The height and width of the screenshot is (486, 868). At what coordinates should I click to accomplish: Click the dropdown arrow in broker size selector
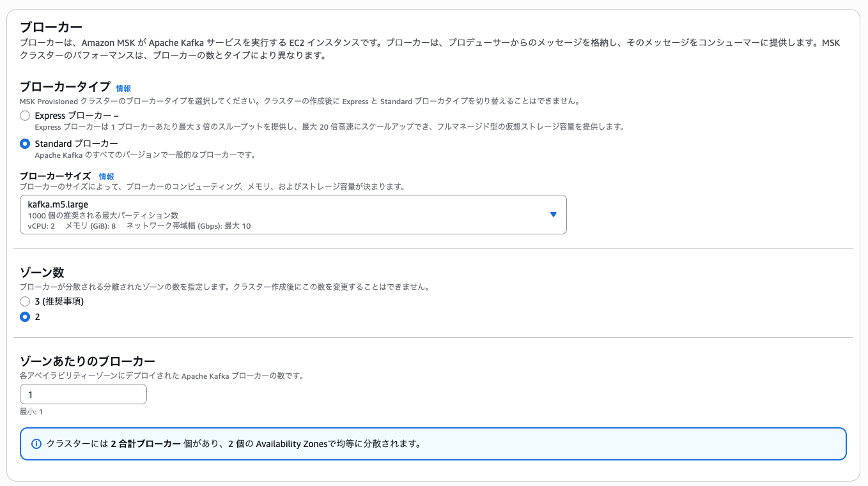coord(554,215)
